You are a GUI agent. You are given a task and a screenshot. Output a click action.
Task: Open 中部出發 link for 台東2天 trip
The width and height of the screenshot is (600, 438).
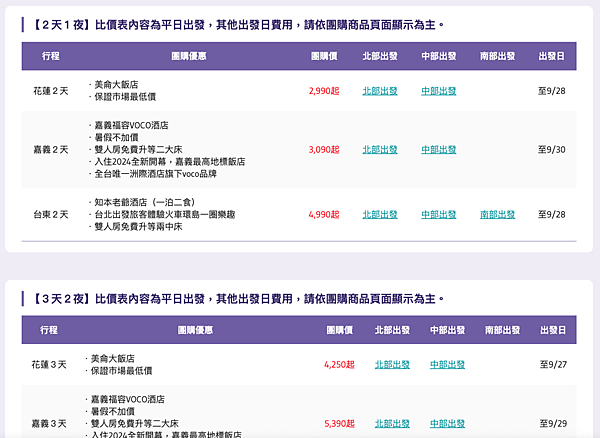(x=439, y=215)
